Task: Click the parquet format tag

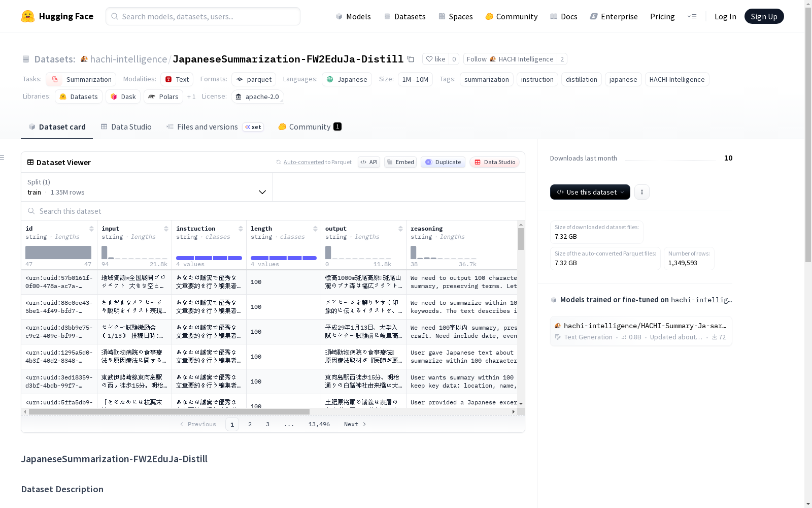Action: coord(254,79)
